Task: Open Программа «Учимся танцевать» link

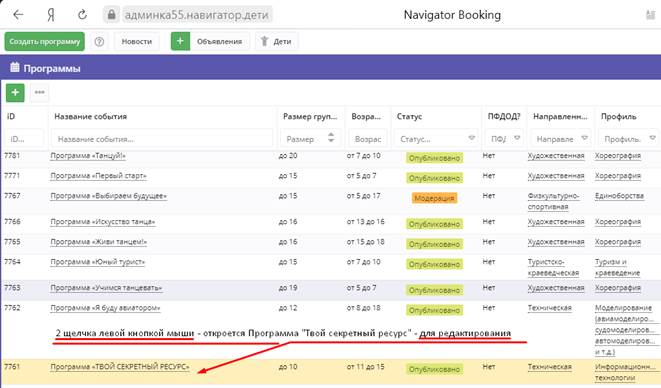Action: click(106, 288)
